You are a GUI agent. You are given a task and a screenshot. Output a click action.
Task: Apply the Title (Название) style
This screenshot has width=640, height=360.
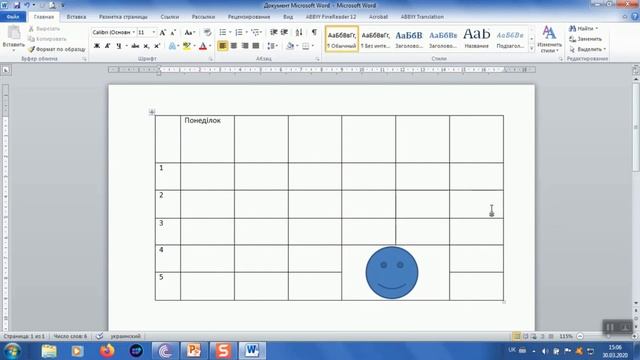(476, 39)
